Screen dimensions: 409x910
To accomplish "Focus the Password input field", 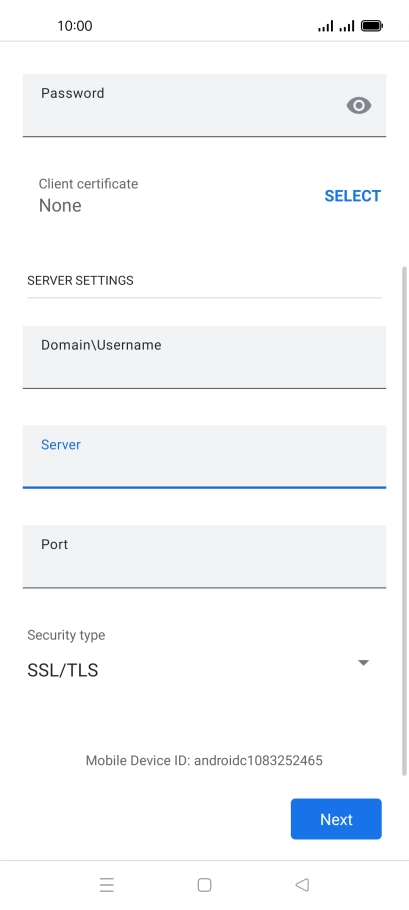I will click(204, 105).
